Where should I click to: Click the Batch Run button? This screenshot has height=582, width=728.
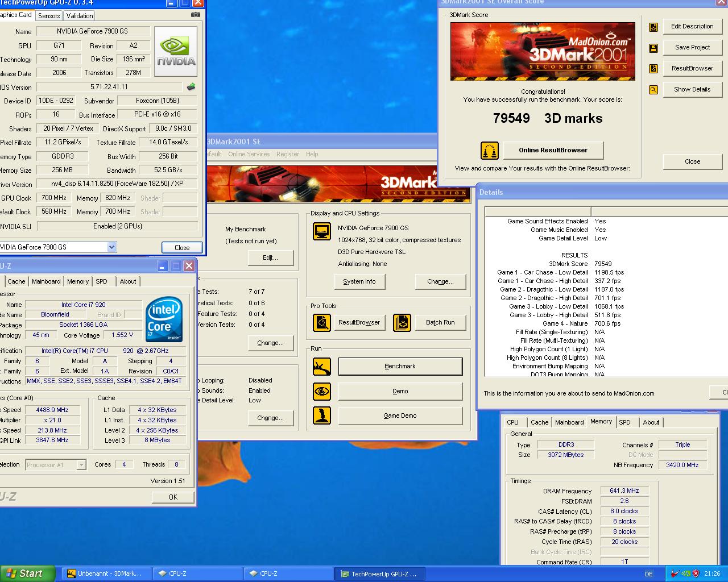[x=441, y=323]
